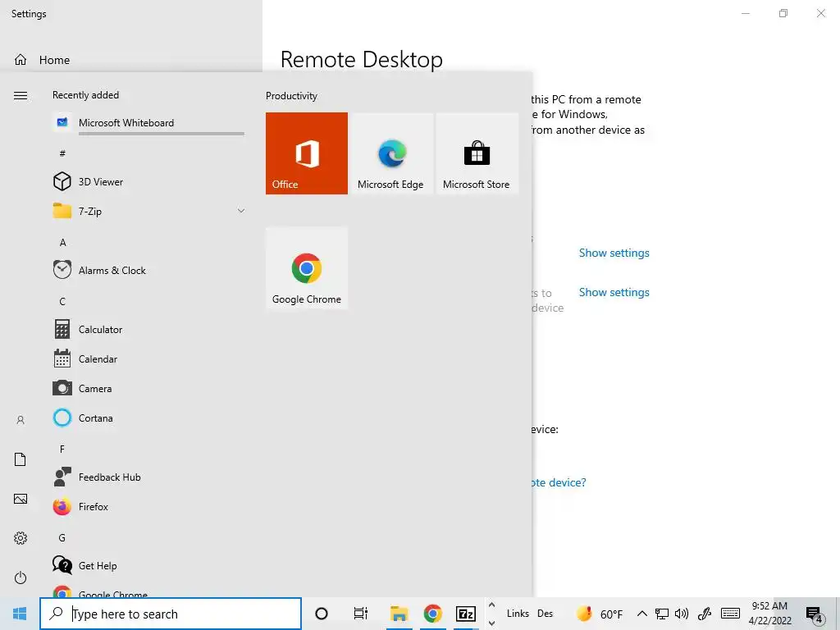Open the Action Center notifications icon
This screenshot has height=630, width=840.
tap(815, 614)
